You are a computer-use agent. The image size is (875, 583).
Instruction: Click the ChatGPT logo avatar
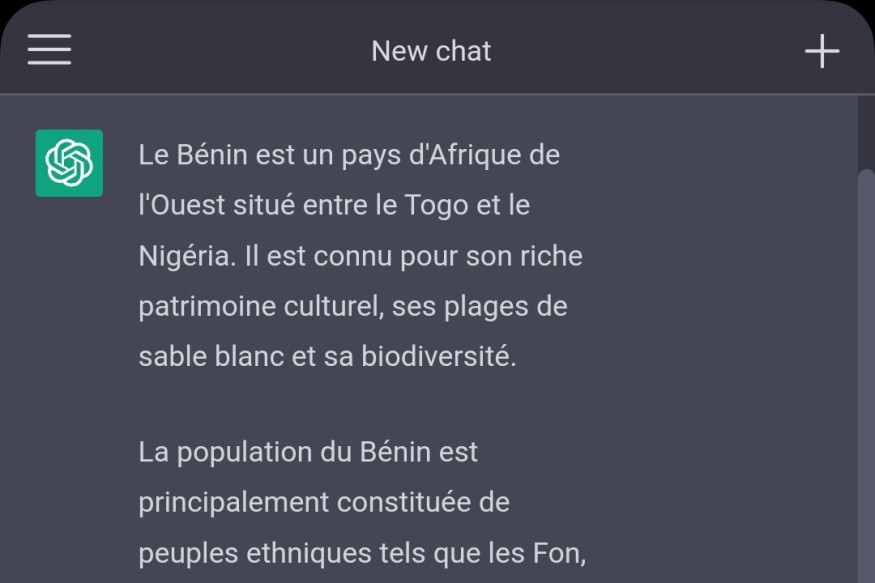pyautogui.click(x=69, y=163)
